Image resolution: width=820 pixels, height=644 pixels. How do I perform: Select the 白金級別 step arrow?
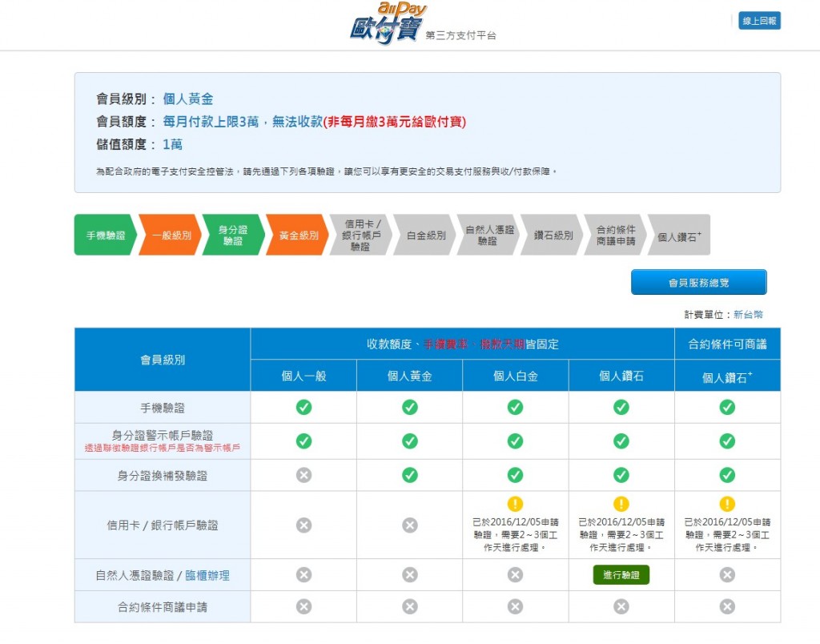coord(424,235)
